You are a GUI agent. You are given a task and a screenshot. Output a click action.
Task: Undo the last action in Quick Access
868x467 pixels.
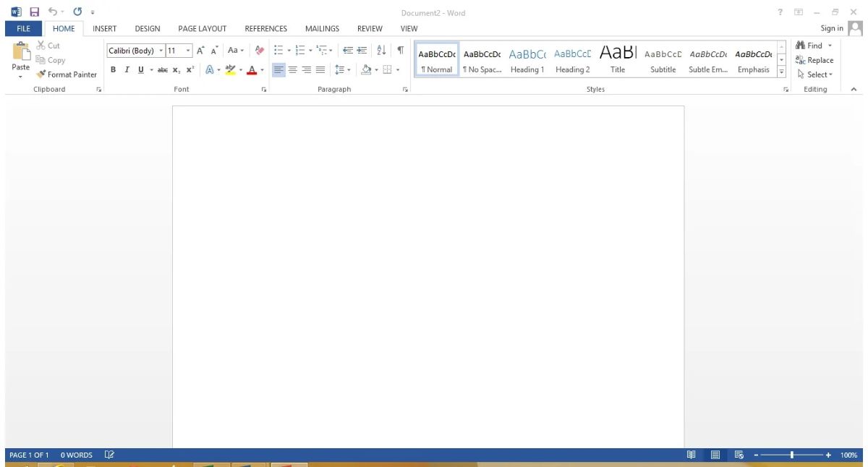click(53, 12)
